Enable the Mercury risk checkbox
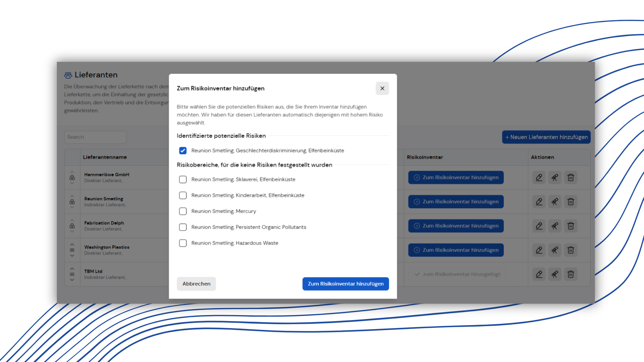The height and width of the screenshot is (362, 644). 183,211
